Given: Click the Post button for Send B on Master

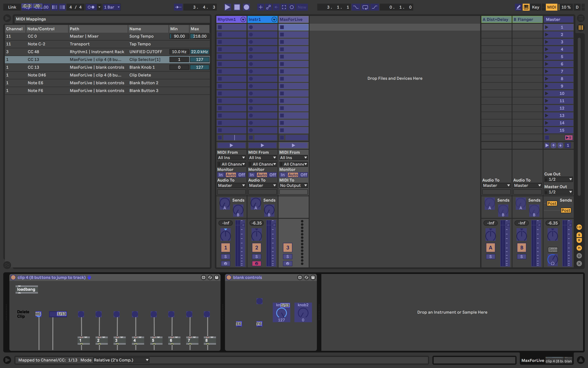Looking at the screenshot, I should click(566, 210).
